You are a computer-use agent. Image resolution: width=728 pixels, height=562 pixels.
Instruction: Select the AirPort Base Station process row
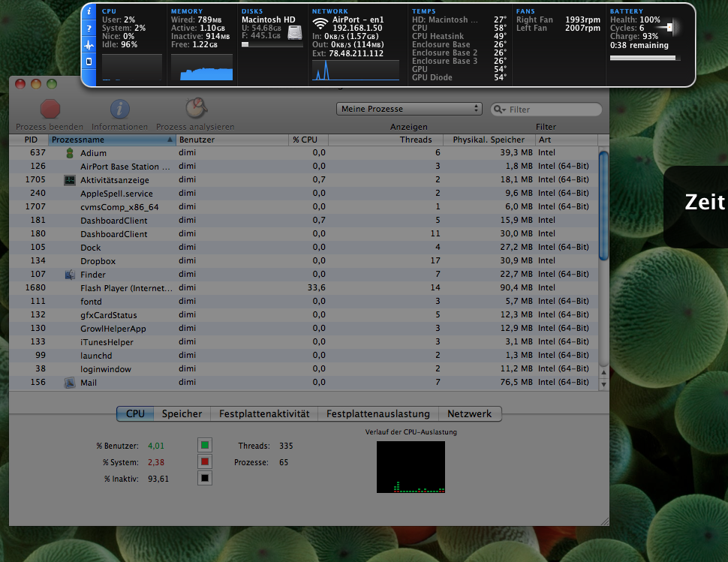click(x=304, y=166)
